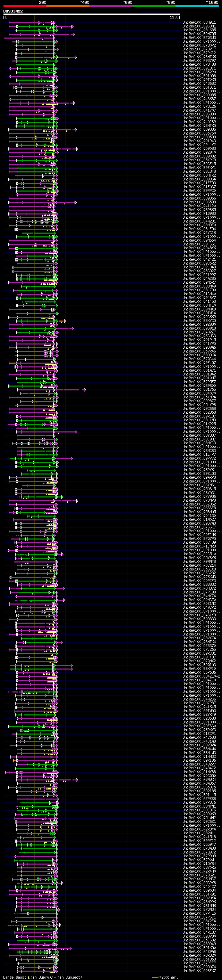Select hit UniRef100_Q41120
This screenshot has width=222, height=980.
pos(199,206)
